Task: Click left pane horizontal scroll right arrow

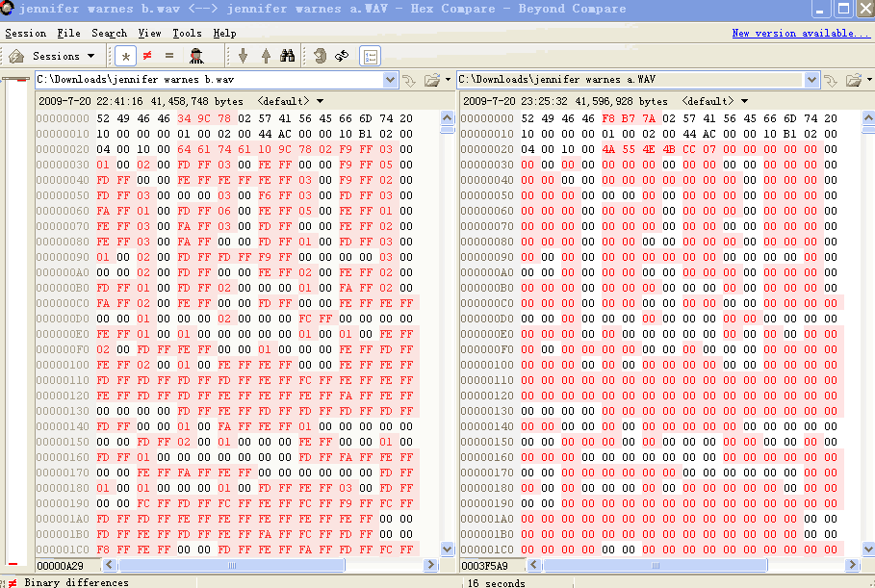Action: (430, 565)
